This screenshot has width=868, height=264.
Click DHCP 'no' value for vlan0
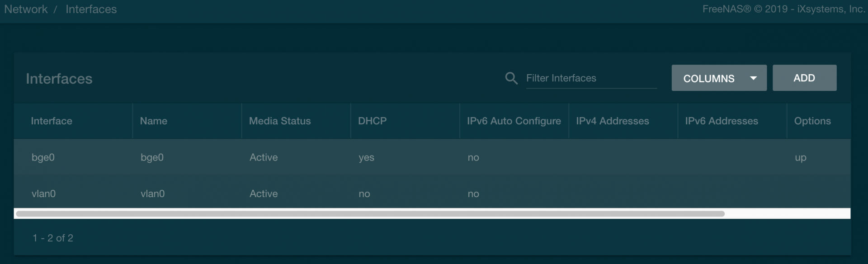pos(364,194)
